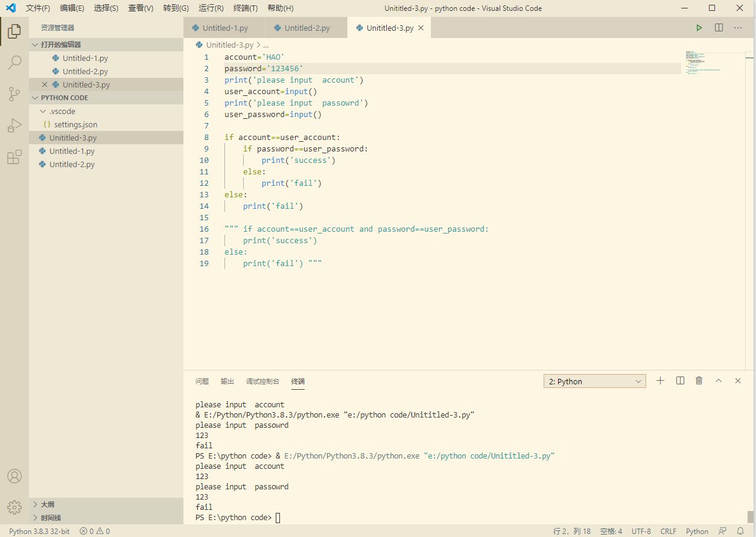Switch to the 输出 panel tab
The image size is (756, 537).
[x=227, y=381]
